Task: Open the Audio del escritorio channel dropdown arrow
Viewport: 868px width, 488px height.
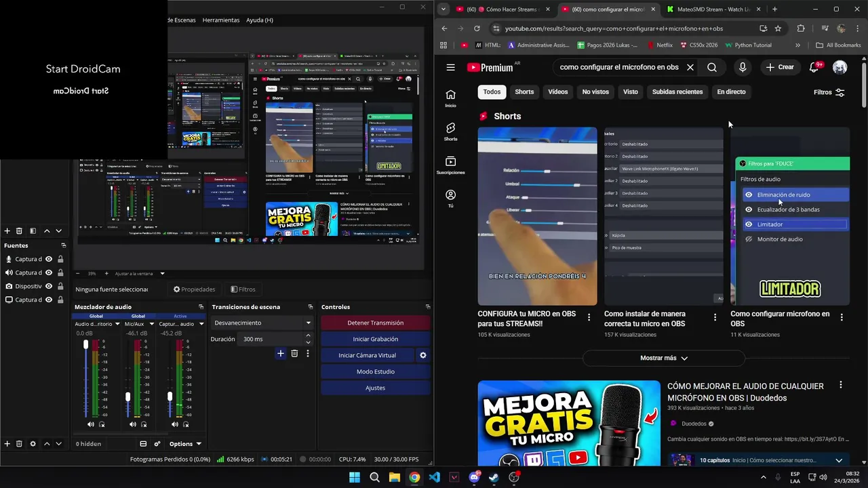Action: pyautogui.click(x=117, y=324)
